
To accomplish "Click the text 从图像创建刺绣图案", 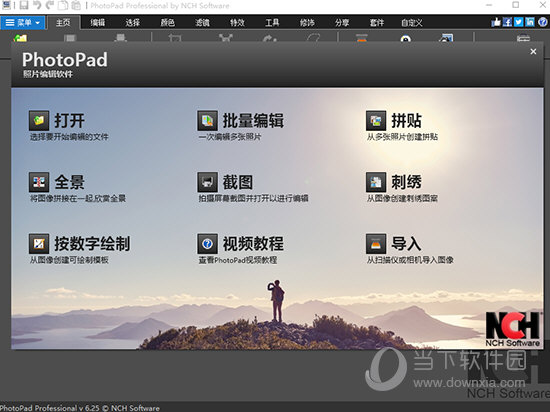I will click(402, 198).
